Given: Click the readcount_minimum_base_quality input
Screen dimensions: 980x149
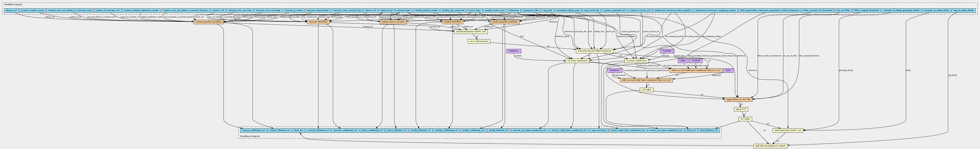Looking at the screenshot, I should tap(673, 11).
